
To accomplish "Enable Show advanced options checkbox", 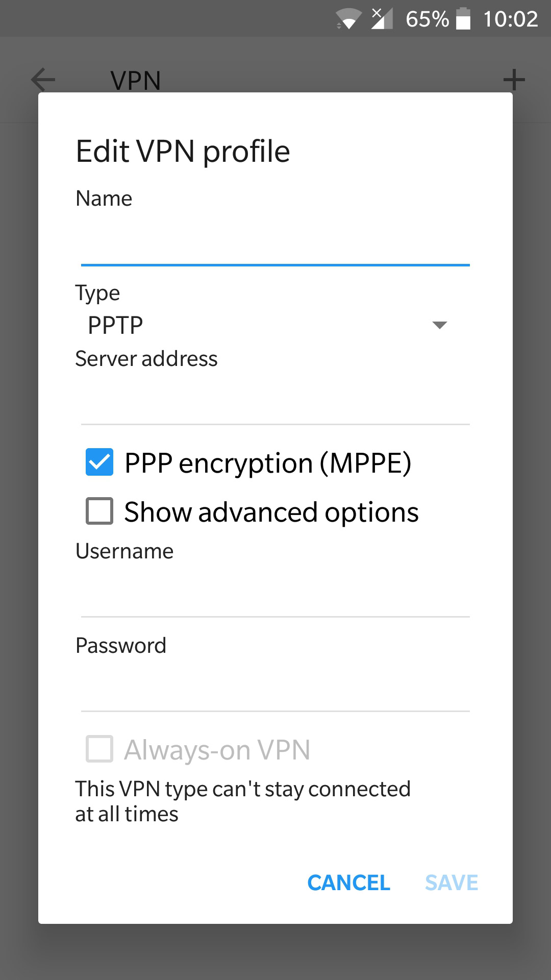I will pyautogui.click(x=99, y=511).
